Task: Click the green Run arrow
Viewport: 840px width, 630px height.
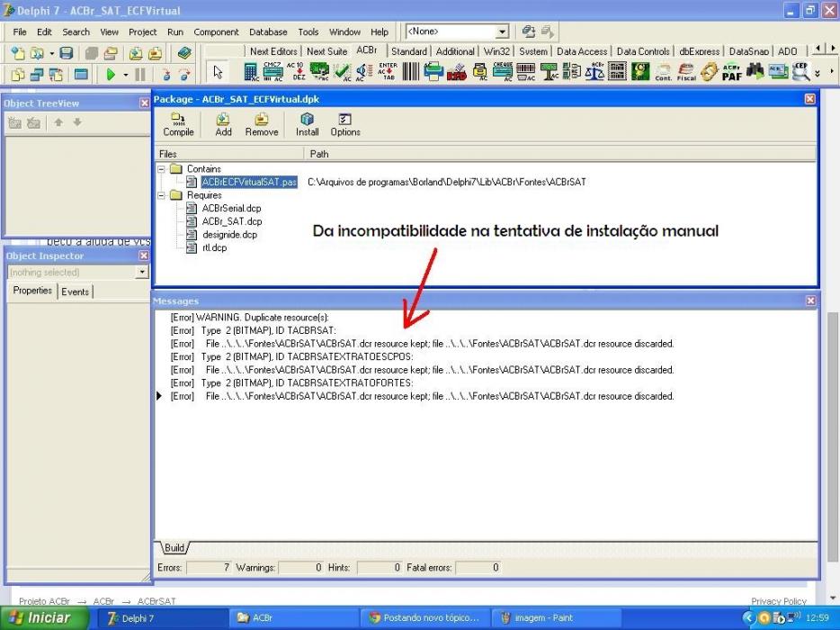Action: click(111, 75)
